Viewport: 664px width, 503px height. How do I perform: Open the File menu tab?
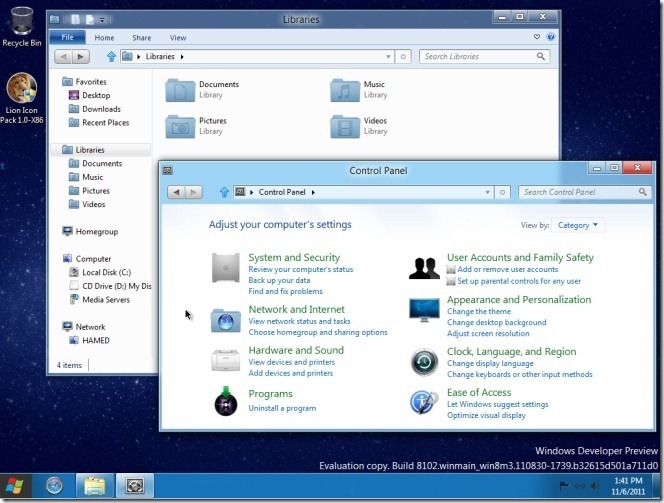click(67, 37)
